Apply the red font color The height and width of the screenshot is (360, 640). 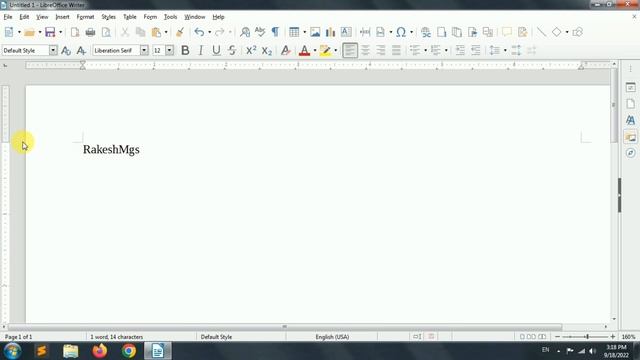tap(304, 50)
